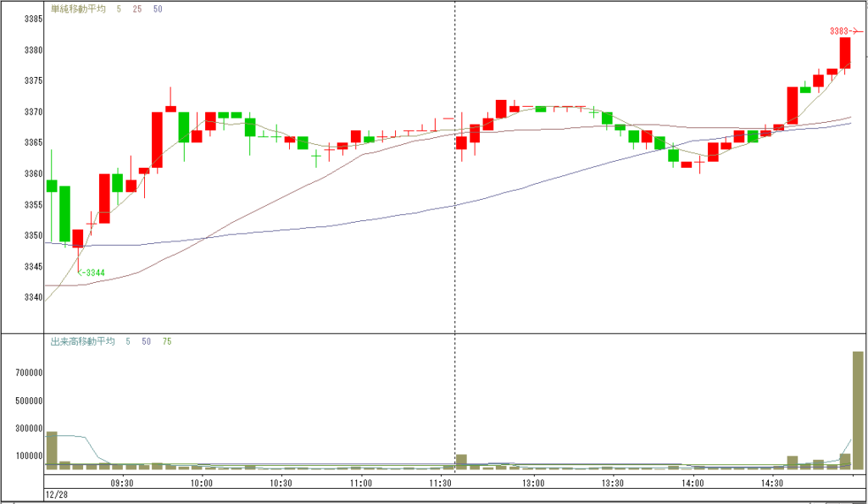Select the 50-period value in 出来高移動平均 legend

point(146,341)
